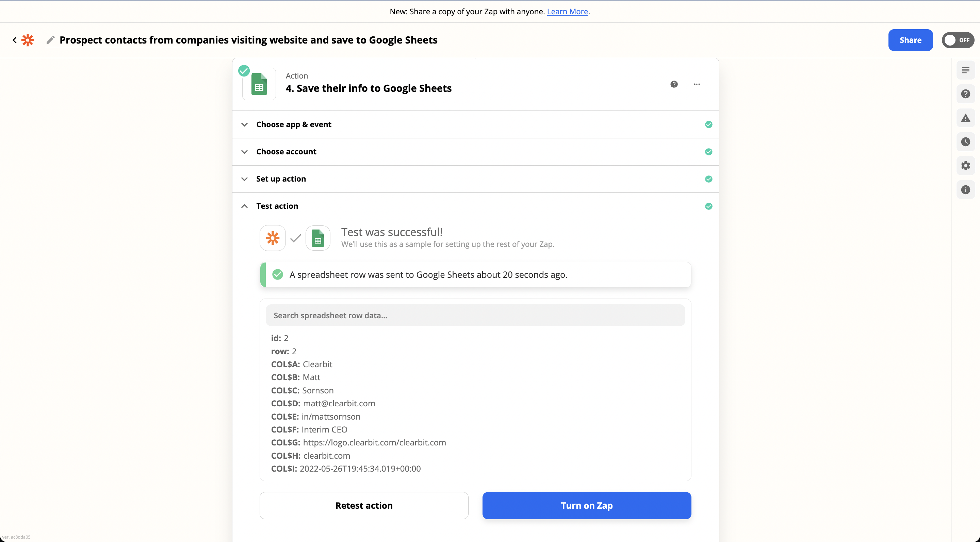Open the sidebar Zap outline notes icon
Image resolution: width=980 pixels, height=542 pixels.
966,70
